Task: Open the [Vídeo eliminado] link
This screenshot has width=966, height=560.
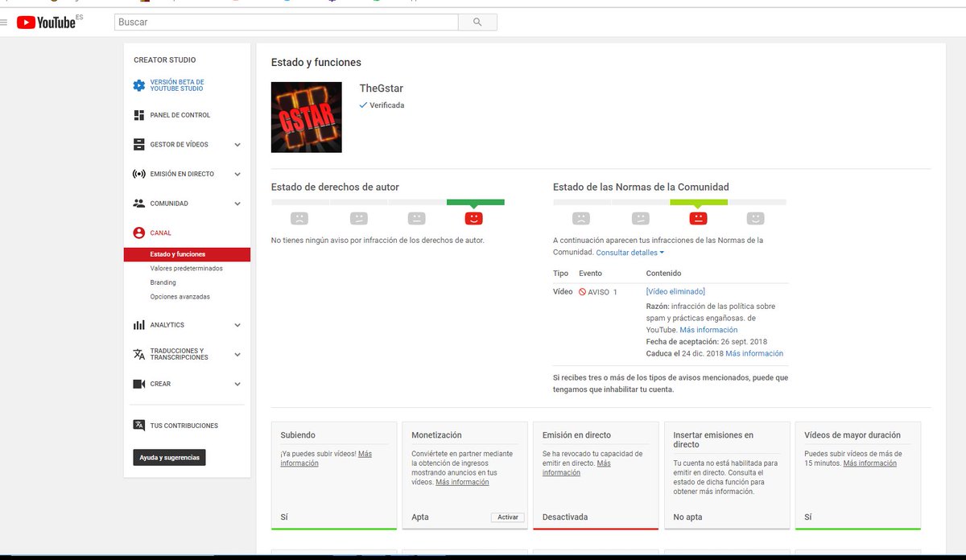Action: click(675, 291)
